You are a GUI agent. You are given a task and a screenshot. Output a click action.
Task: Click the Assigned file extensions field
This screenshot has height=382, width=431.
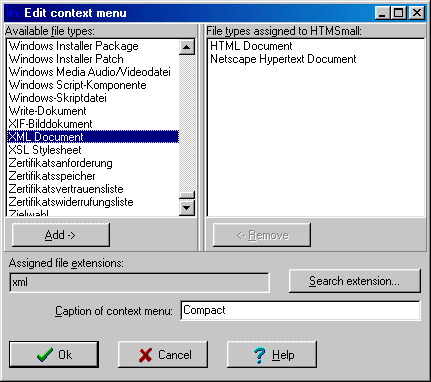[139, 282]
